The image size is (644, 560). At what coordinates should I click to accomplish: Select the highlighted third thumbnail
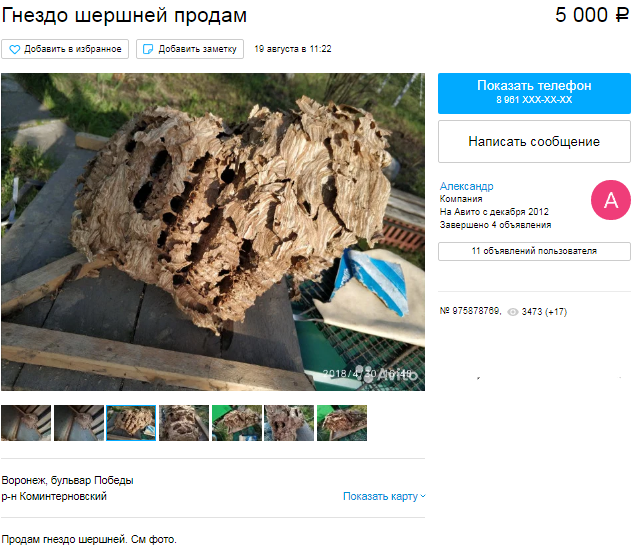(x=131, y=423)
